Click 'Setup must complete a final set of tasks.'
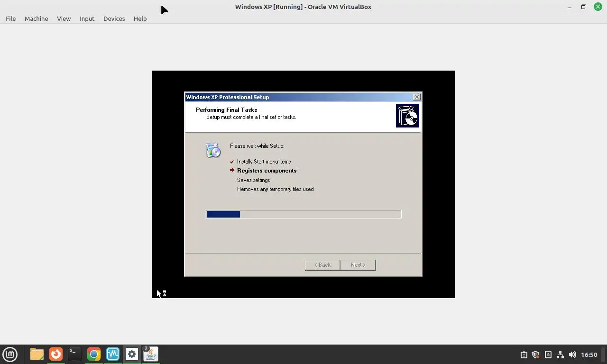This screenshot has height=364, width=607. [251, 117]
